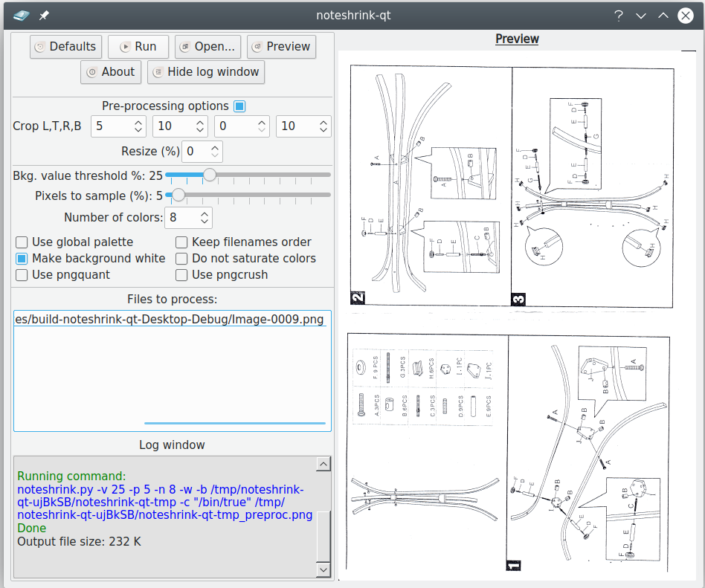Enable Use global palette
The width and height of the screenshot is (705, 588).
(22, 242)
